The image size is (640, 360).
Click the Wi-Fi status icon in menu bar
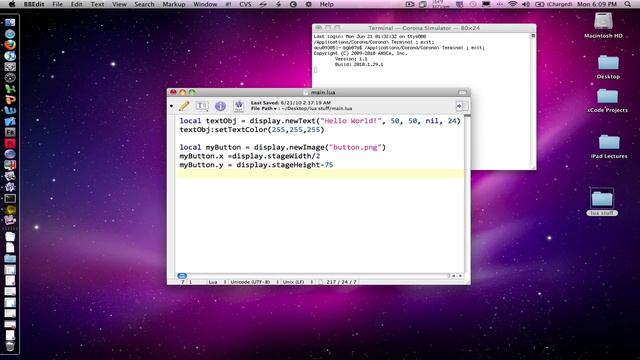pos(513,4)
